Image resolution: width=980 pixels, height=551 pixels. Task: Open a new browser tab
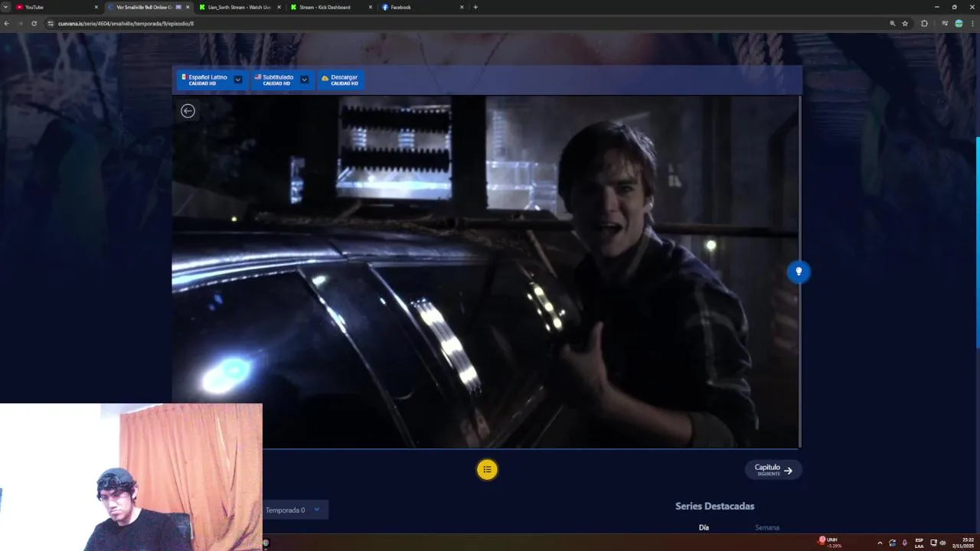click(x=475, y=7)
